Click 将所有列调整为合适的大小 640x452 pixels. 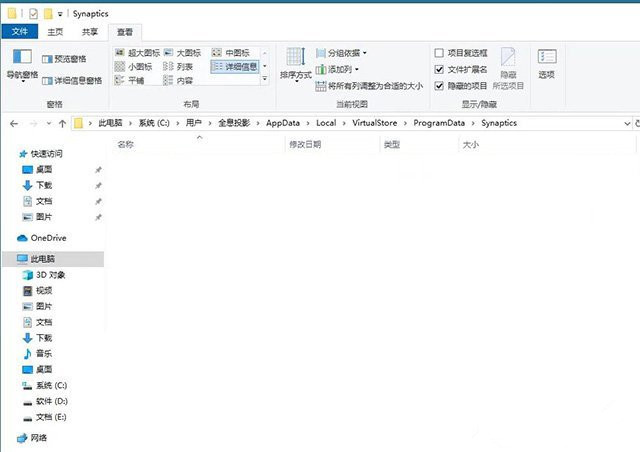pos(369,86)
